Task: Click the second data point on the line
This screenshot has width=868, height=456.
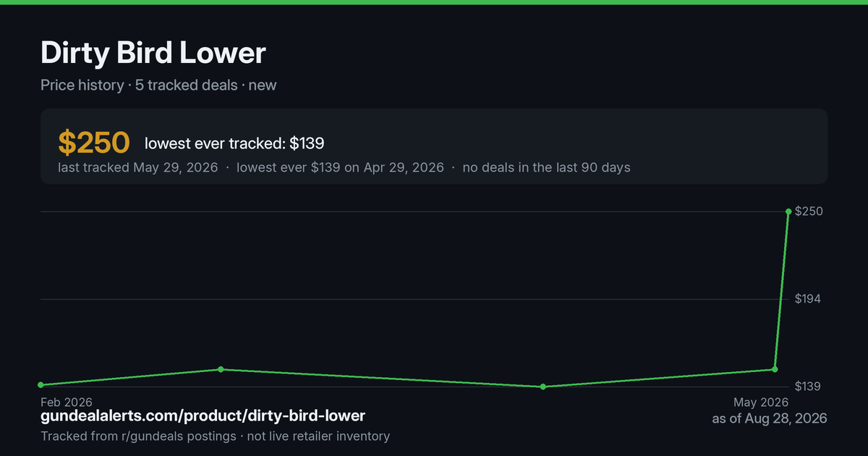Action: [221, 369]
